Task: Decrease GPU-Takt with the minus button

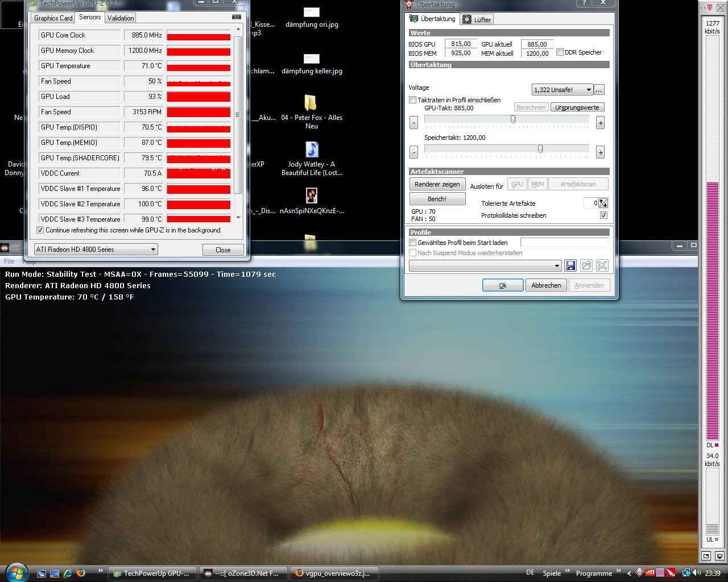Action: point(413,122)
